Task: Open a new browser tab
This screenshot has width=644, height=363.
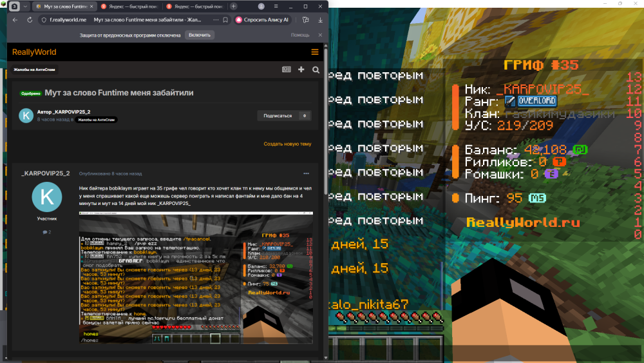Action: (233, 6)
